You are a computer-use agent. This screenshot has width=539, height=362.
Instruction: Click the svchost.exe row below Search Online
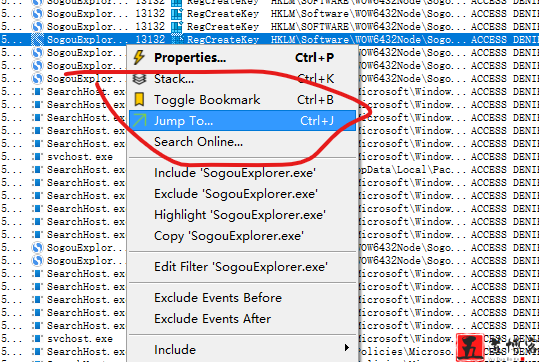click(x=80, y=157)
